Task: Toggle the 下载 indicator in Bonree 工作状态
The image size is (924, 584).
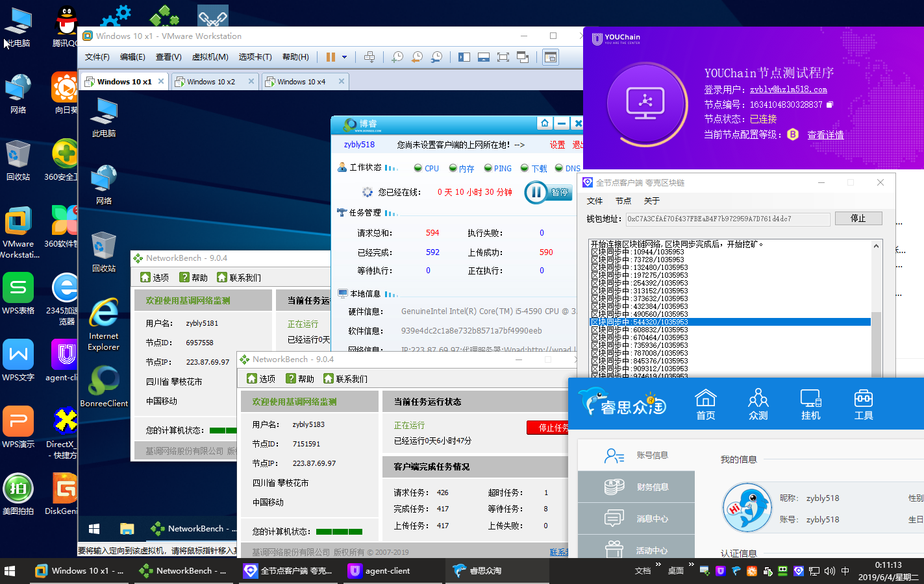Action: click(x=534, y=168)
